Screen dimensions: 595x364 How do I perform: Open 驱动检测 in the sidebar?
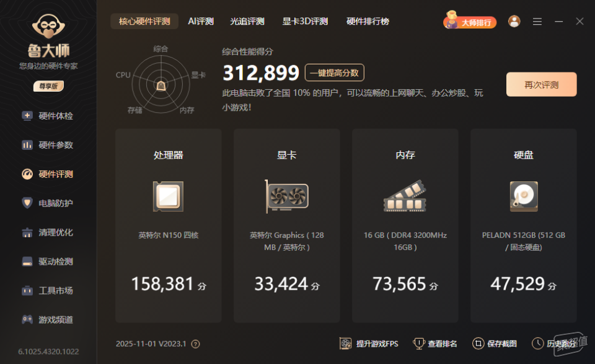click(x=48, y=261)
